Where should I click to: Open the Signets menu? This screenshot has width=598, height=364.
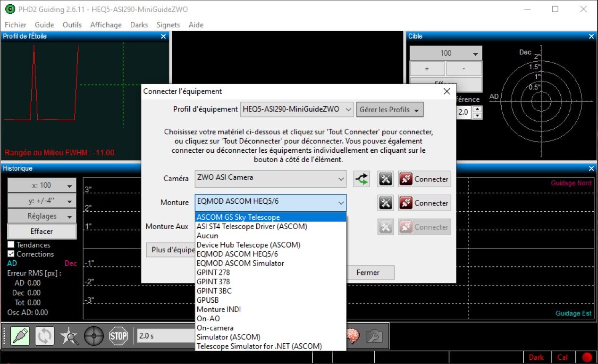click(168, 25)
